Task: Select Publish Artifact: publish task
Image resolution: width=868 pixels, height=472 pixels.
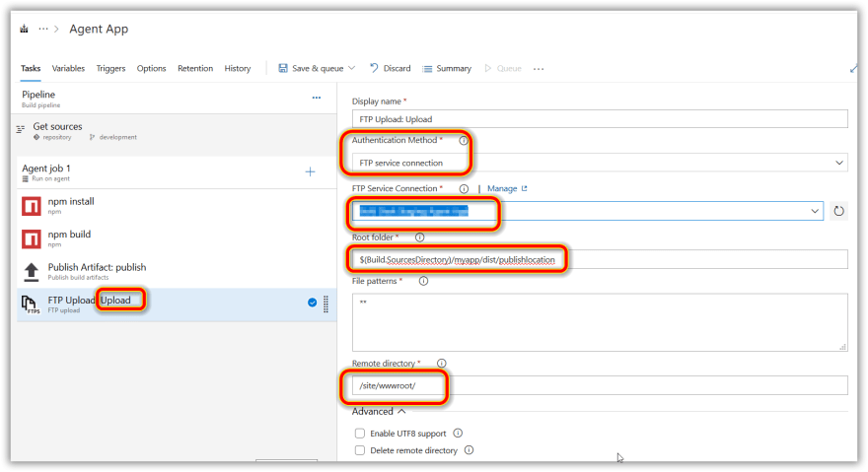Action: pyautogui.click(x=177, y=271)
